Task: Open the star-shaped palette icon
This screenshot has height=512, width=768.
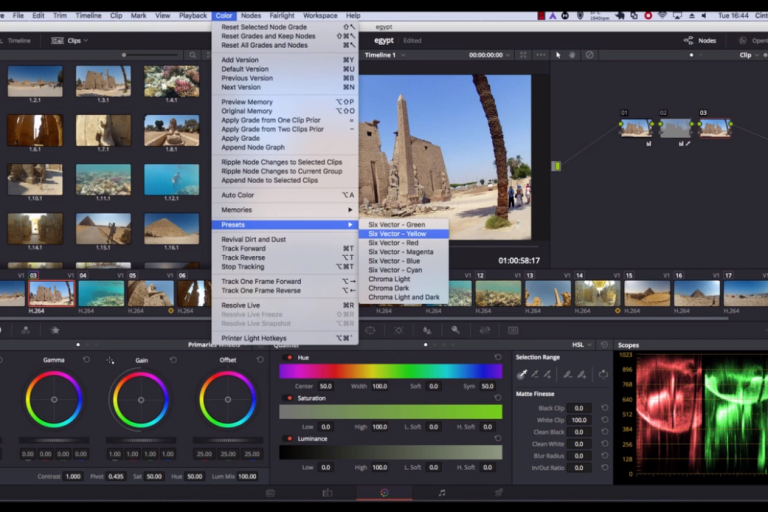Action: click(55, 330)
